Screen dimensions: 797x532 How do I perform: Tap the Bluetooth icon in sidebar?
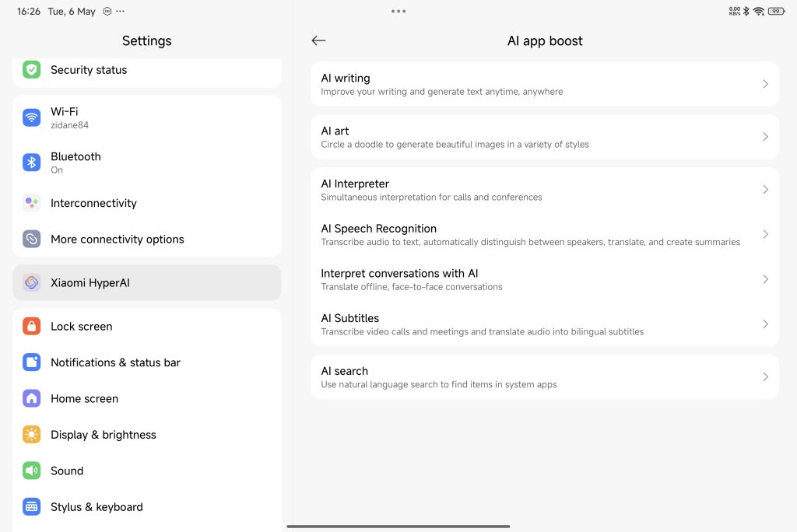[31, 163]
